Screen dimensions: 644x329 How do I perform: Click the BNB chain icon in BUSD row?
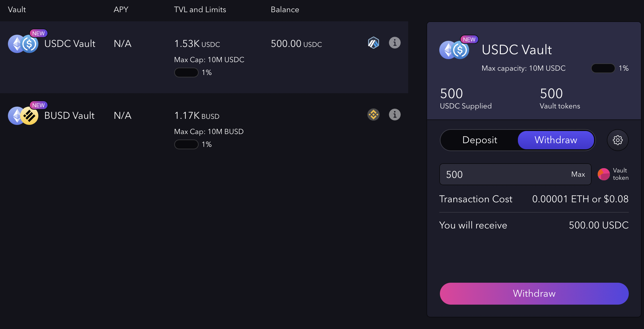pos(373,115)
